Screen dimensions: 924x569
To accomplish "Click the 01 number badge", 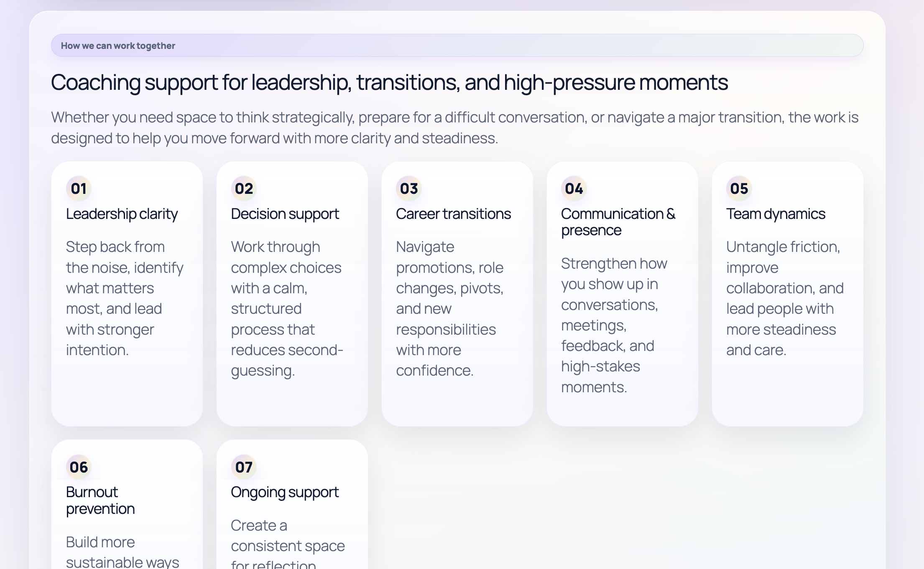I will coord(79,188).
